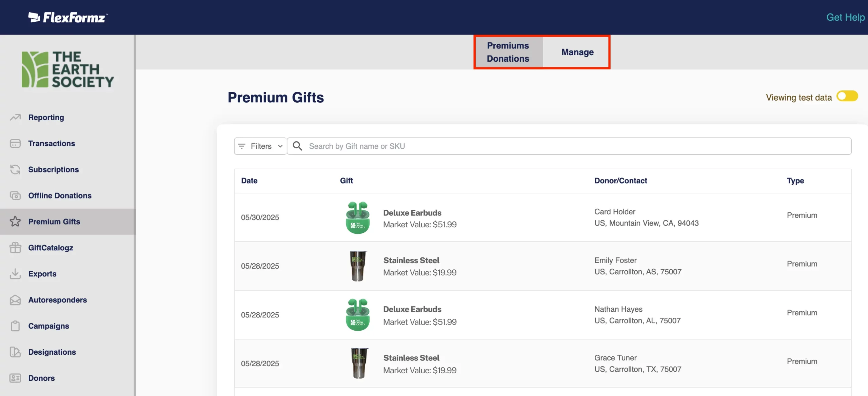Screen dimensions: 868x396
Task: Click the GiftCatalogz gift box icon
Action: pyautogui.click(x=15, y=248)
